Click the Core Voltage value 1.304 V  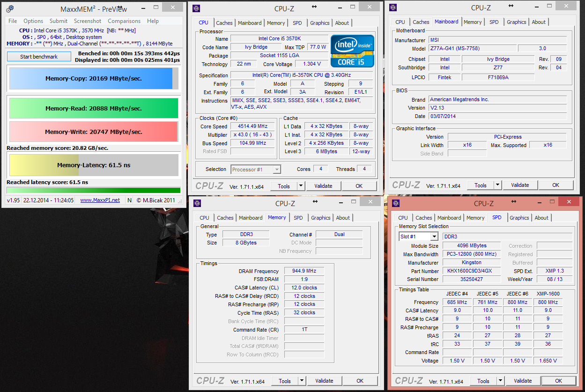click(x=312, y=64)
